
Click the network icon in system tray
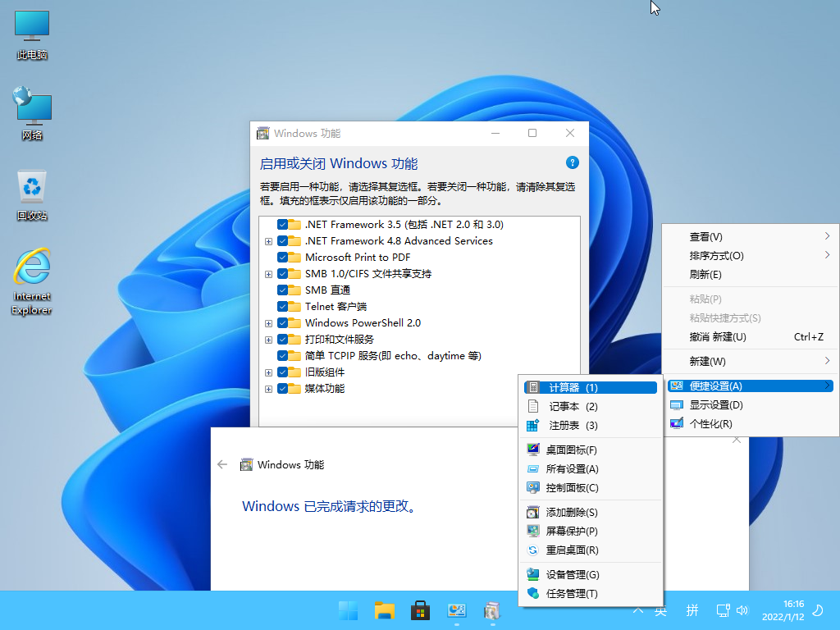click(723, 610)
